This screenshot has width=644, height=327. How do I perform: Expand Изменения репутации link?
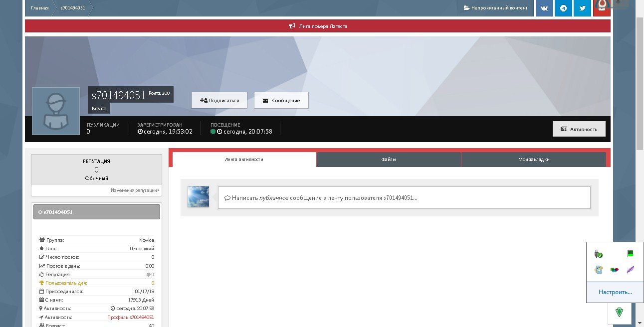(x=135, y=190)
